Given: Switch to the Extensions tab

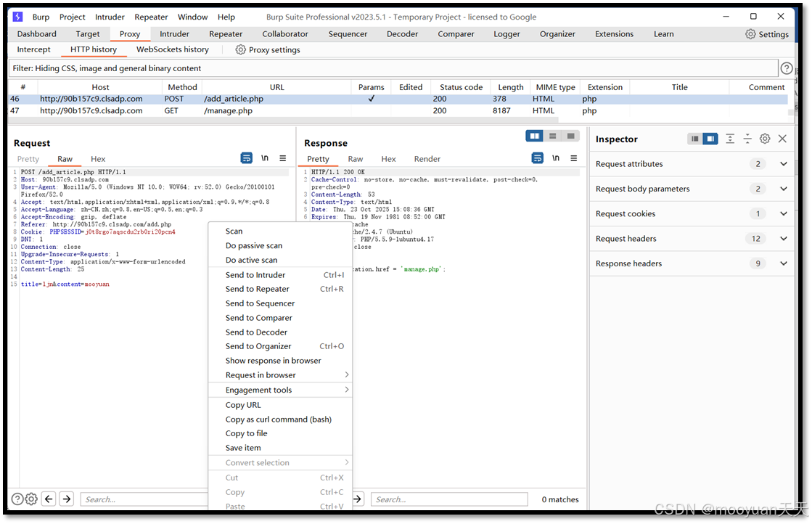Looking at the screenshot, I should click(x=614, y=34).
